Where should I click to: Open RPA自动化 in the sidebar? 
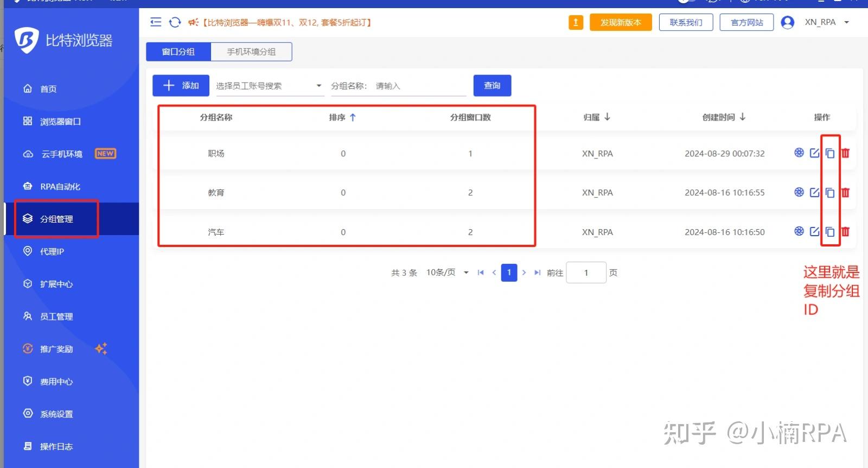pyautogui.click(x=51, y=186)
